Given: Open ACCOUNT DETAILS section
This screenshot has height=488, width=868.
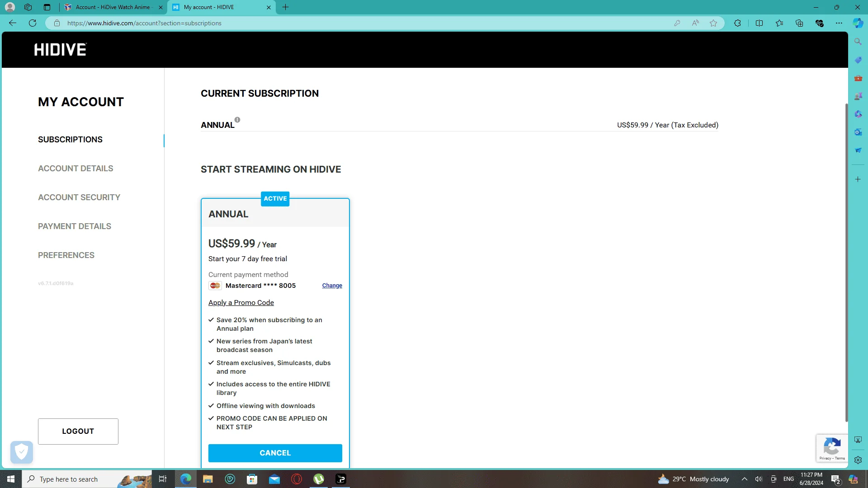Looking at the screenshot, I should (x=75, y=169).
